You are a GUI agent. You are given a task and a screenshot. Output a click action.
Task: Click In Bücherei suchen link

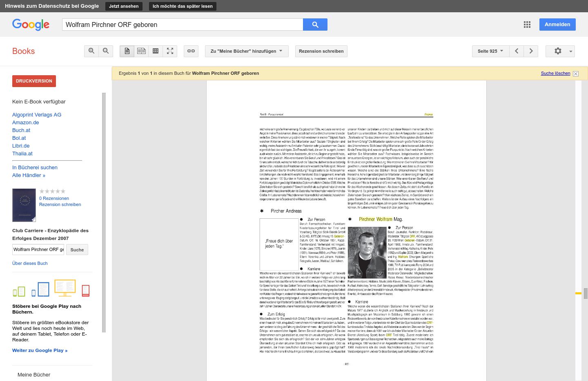pos(35,168)
